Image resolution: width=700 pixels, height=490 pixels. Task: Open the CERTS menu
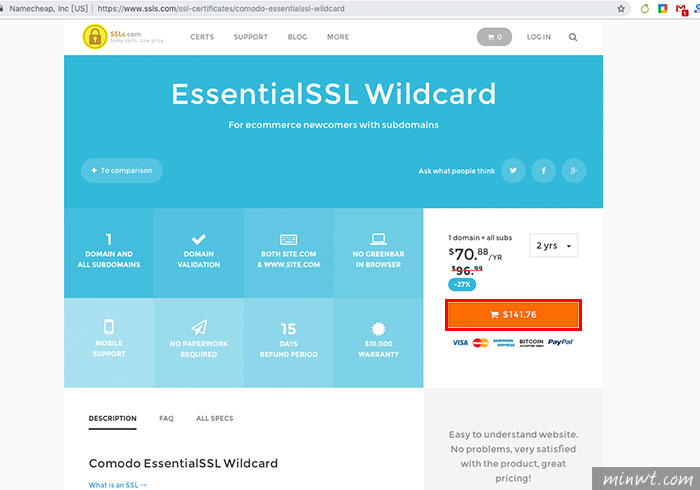click(202, 37)
